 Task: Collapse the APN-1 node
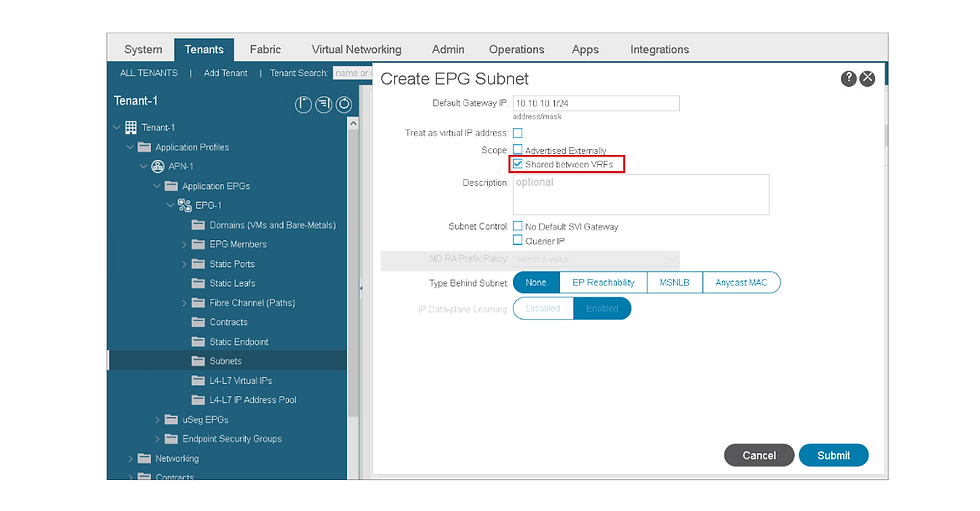coord(144,167)
